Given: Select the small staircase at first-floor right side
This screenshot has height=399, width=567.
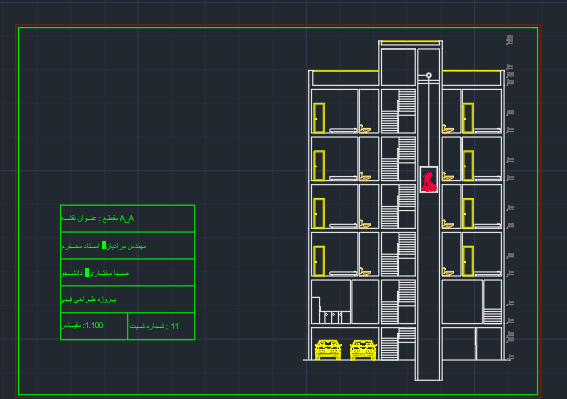Looking at the screenshot, I should pos(493,315).
